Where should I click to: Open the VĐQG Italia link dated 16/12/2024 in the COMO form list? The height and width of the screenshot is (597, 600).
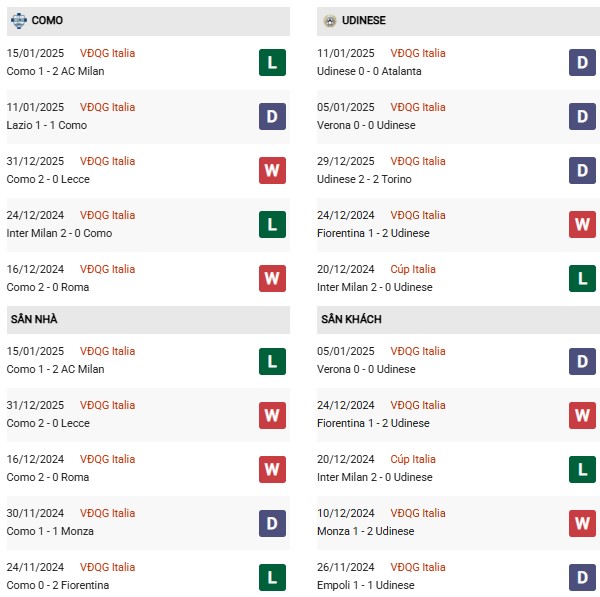click(x=107, y=269)
